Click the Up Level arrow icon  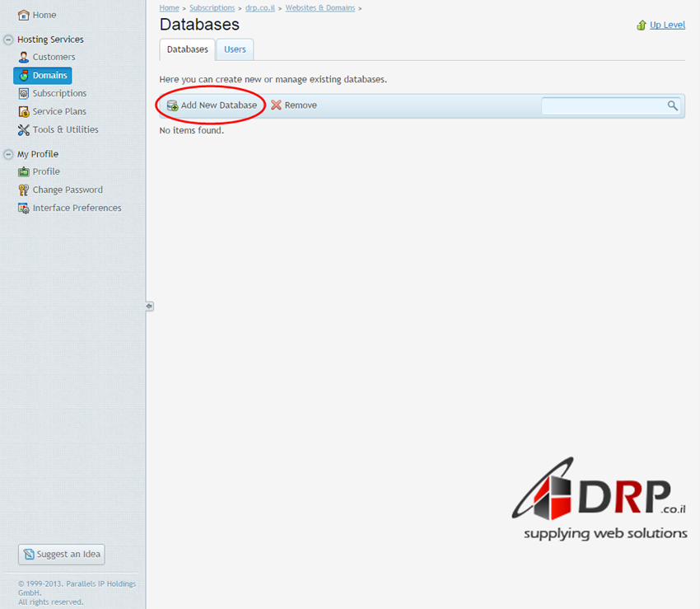(x=642, y=26)
